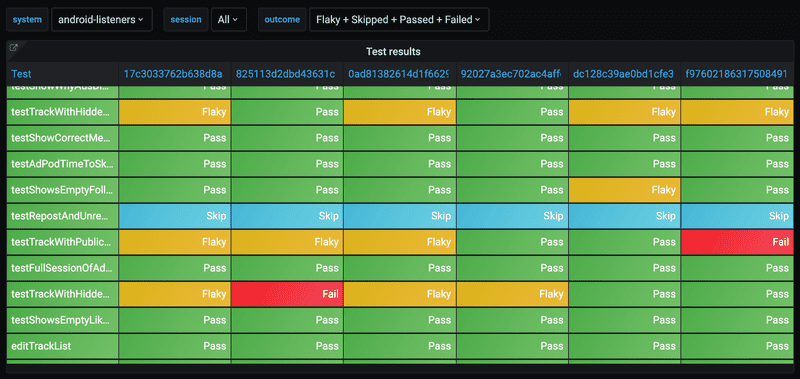Click testShowsEmptyFoll... Pass cell under f97602186317508491
The height and width of the screenshot is (379, 800).
click(738, 190)
